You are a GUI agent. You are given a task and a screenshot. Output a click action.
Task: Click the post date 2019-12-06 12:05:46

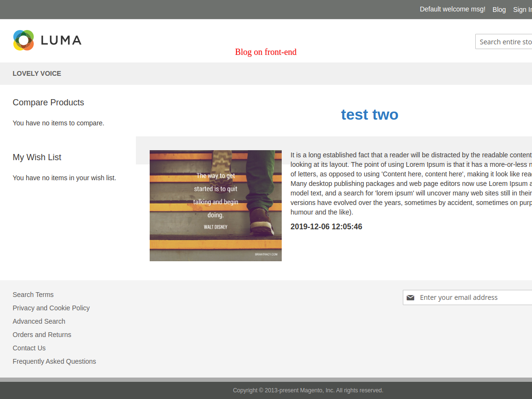pos(326,226)
